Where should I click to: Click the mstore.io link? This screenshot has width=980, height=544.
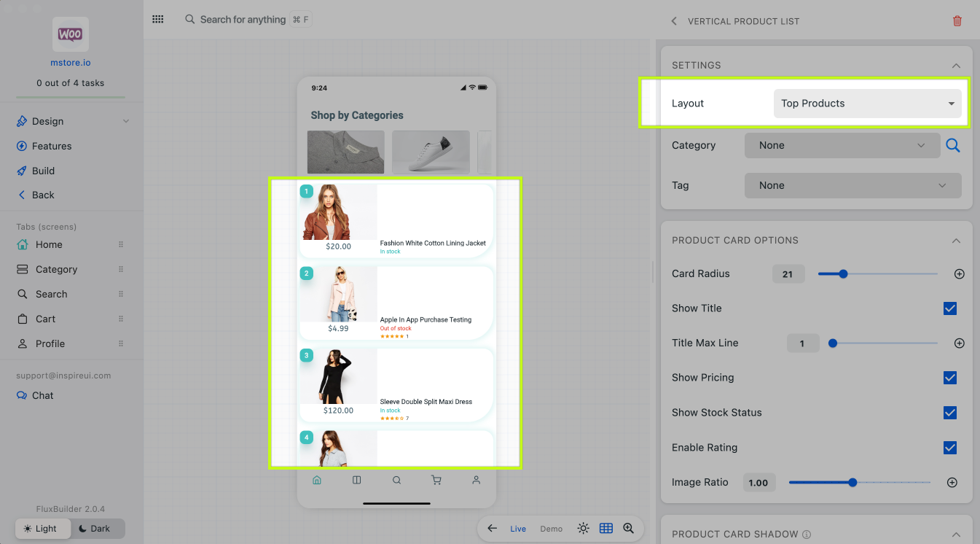(x=71, y=63)
